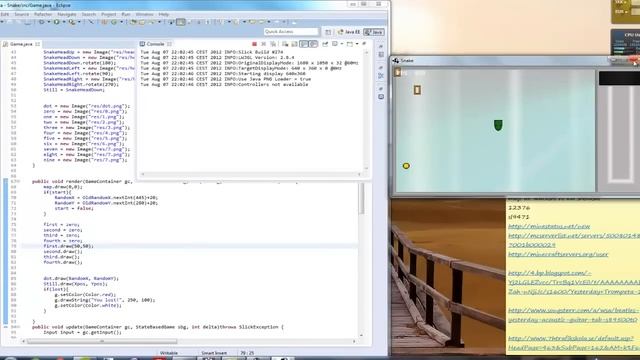Open the Refactor menu
The width and height of the screenshot is (640, 360).
(43, 14)
